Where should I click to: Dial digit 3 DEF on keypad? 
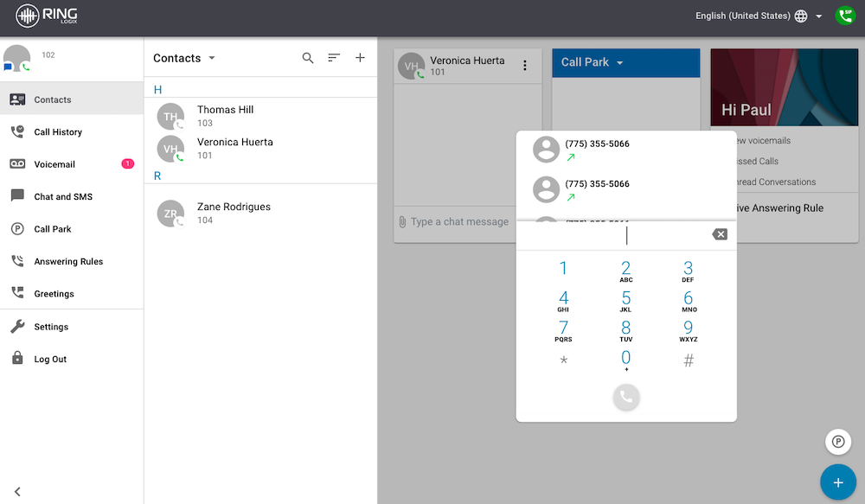pos(688,271)
